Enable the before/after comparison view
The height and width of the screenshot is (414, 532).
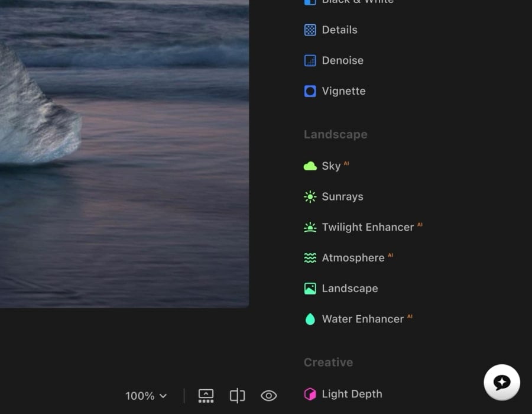coord(237,394)
